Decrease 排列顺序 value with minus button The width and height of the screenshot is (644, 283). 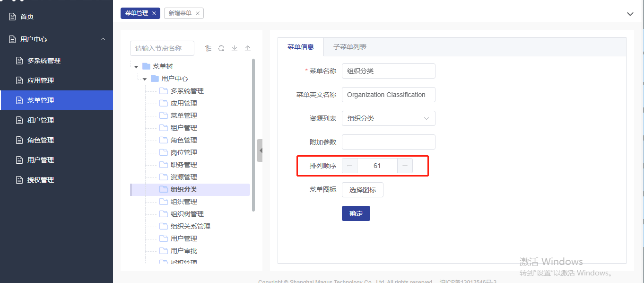349,166
